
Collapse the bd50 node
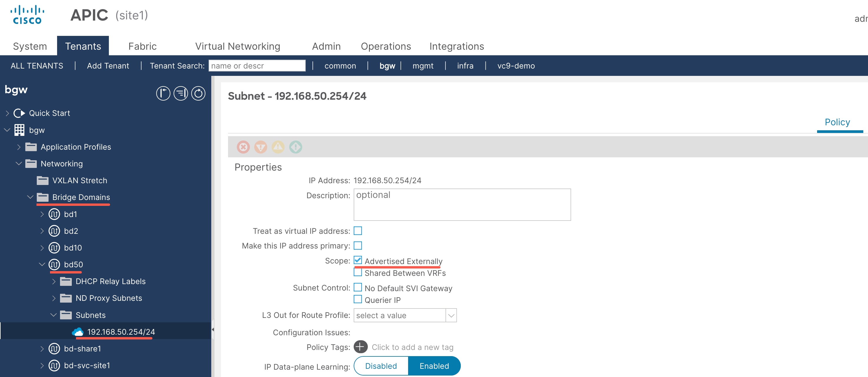coord(42,265)
